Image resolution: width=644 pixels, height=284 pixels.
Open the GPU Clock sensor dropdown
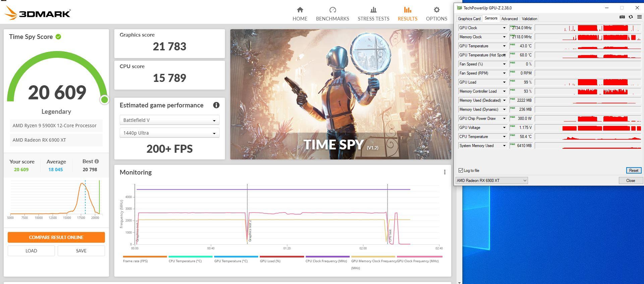click(x=504, y=28)
